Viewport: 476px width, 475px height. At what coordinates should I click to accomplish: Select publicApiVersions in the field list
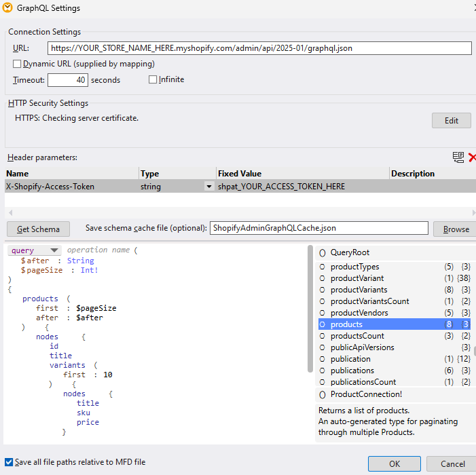(x=362, y=347)
